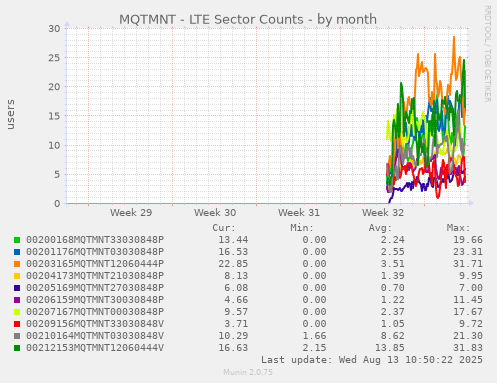This screenshot has width=497, height=383.
Task: Click the red swatch for 00209156MQTMNT33030848V
Action: pos(17,324)
